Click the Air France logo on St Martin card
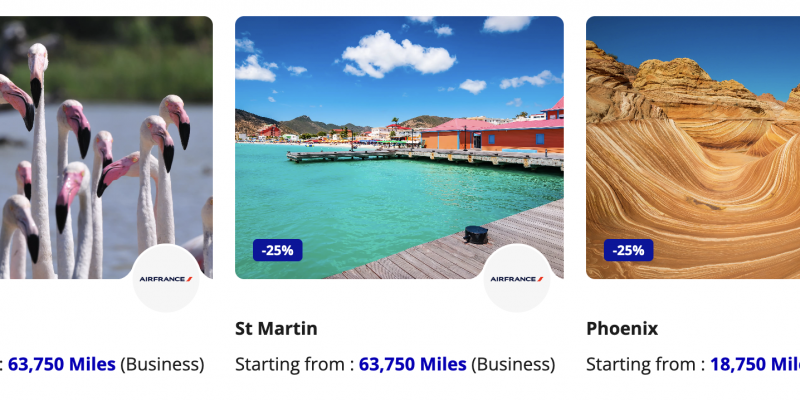800x400 pixels. coord(516,279)
